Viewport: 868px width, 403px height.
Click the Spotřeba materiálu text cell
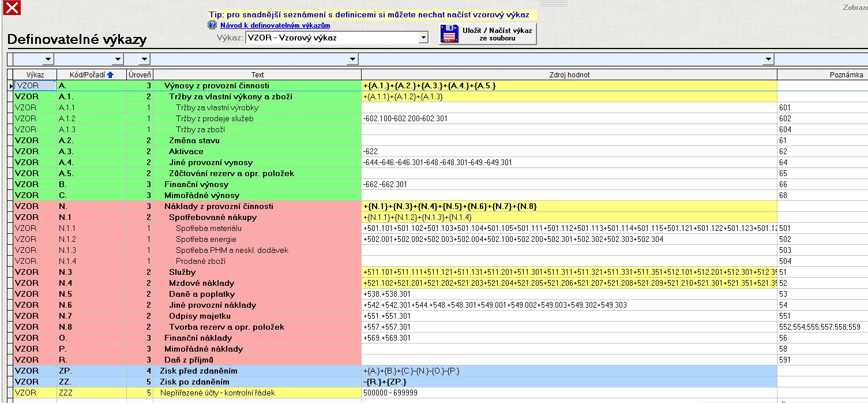pos(257,228)
